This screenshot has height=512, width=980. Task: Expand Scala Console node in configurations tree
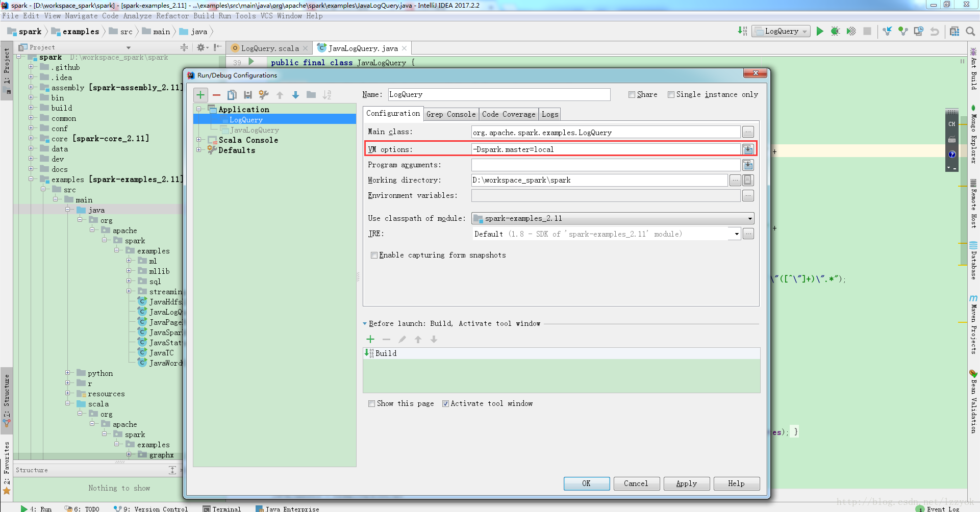[x=199, y=140]
